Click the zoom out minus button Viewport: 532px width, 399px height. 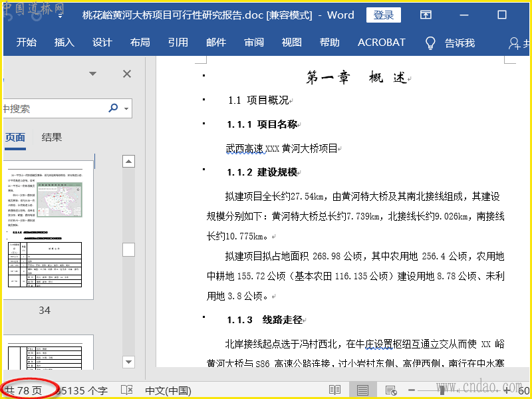click(x=412, y=390)
